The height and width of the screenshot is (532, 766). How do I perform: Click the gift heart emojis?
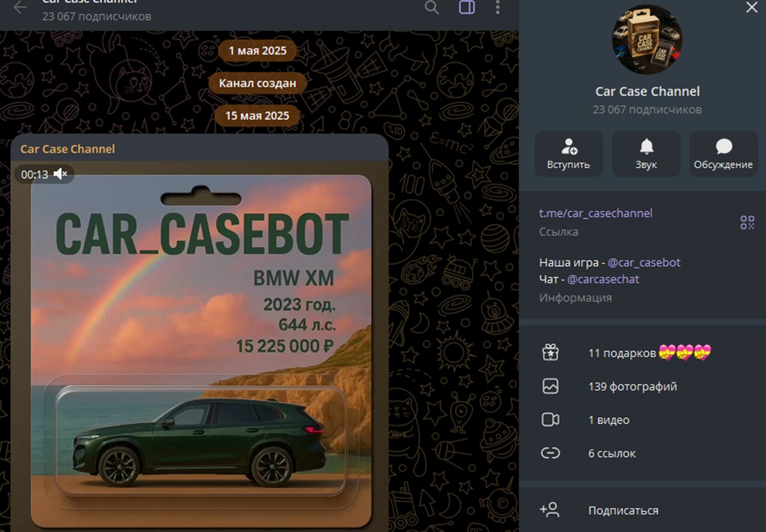[x=686, y=353]
